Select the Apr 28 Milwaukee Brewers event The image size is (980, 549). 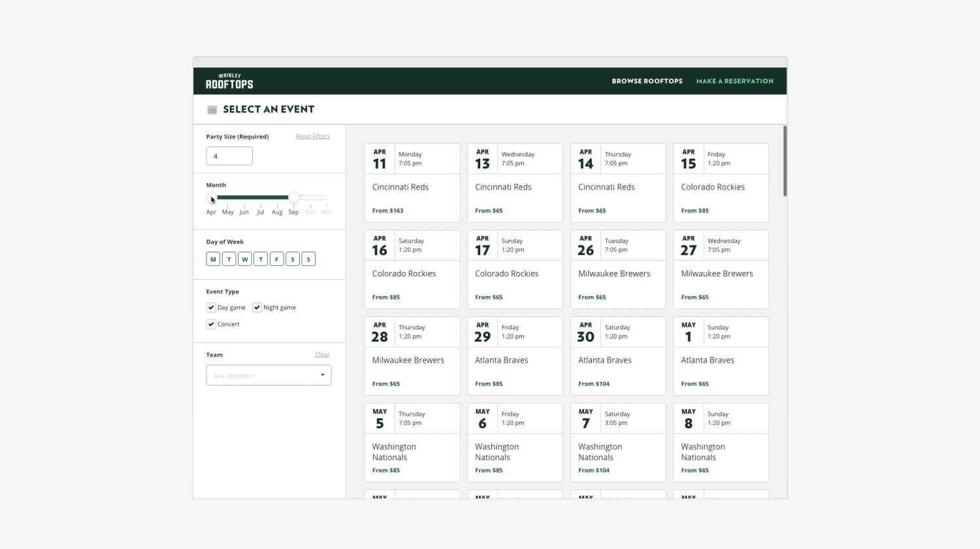click(412, 356)
